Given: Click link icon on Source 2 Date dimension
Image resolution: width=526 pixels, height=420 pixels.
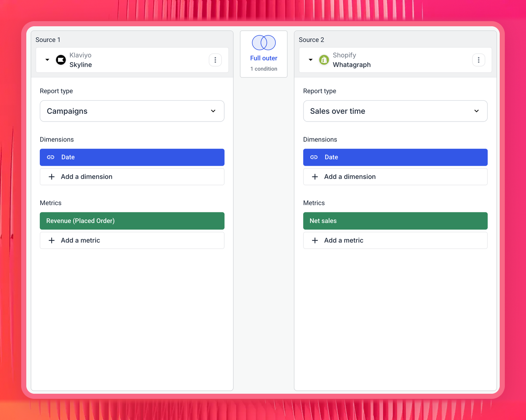Looking at the screenshot, I should click(314, 157).
